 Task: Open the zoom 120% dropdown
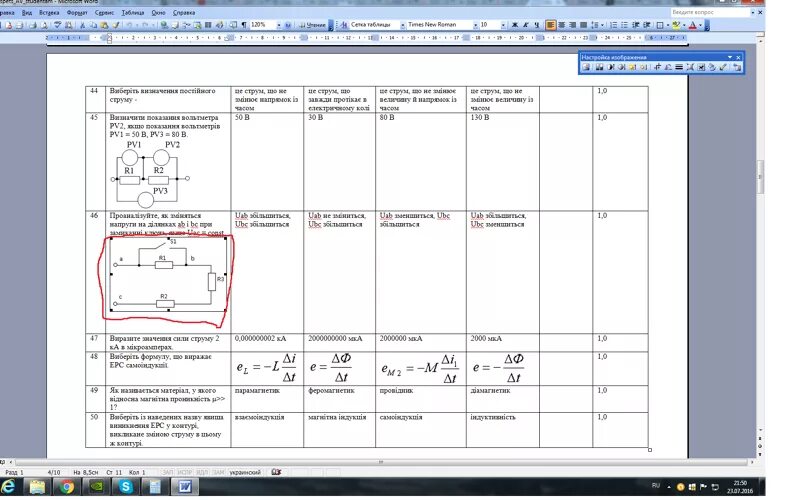[279, 24]
